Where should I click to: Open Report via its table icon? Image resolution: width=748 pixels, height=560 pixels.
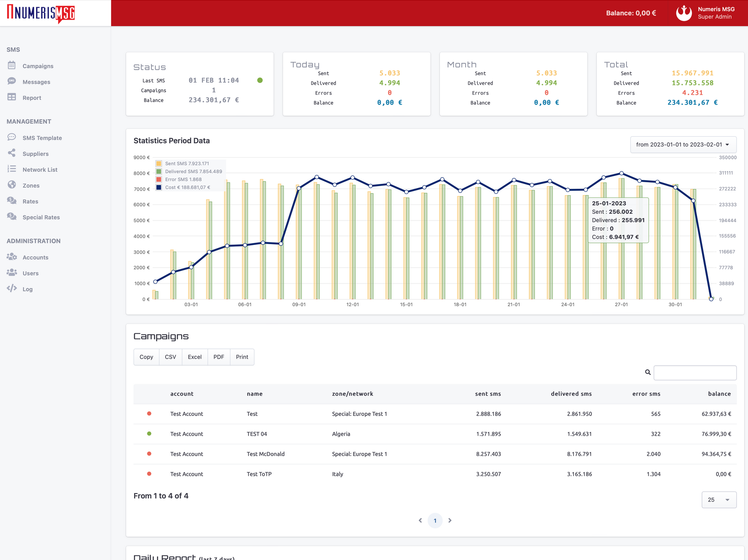12,97
